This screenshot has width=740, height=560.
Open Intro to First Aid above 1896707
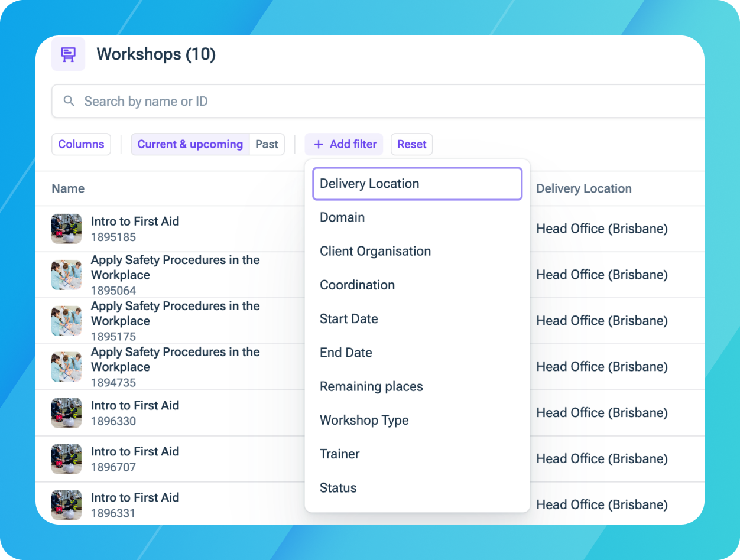pos(135,452)
